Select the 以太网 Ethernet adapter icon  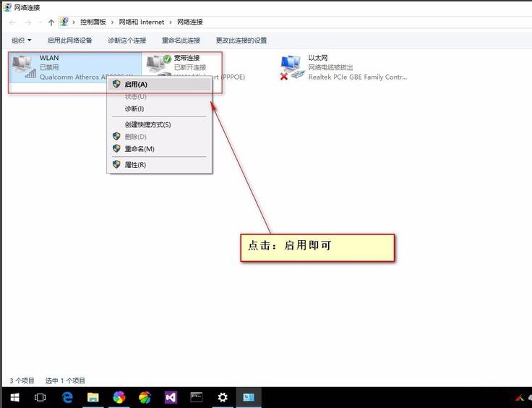(x=291, y=67)
